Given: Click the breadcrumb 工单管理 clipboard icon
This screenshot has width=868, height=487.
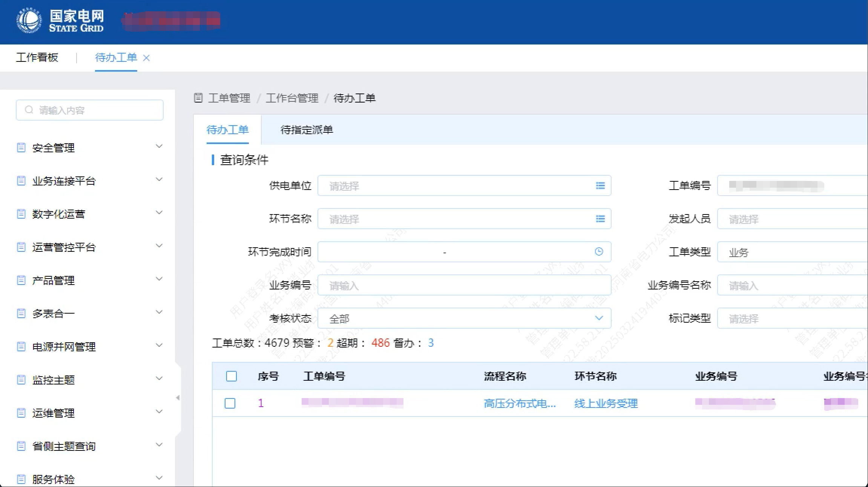Looking at the screenshot, I should [x=198, y=98].
